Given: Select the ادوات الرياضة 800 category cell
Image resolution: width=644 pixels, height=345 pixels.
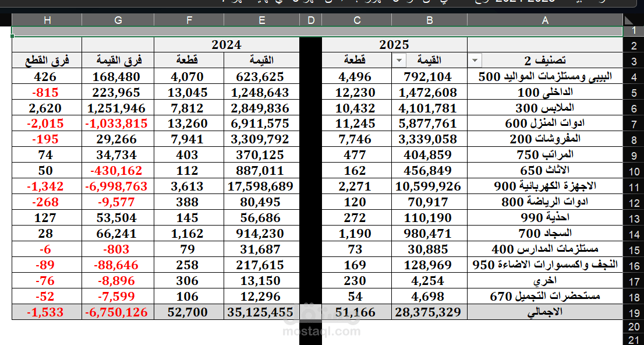Looking at the screenshot, I should [545, 202].
